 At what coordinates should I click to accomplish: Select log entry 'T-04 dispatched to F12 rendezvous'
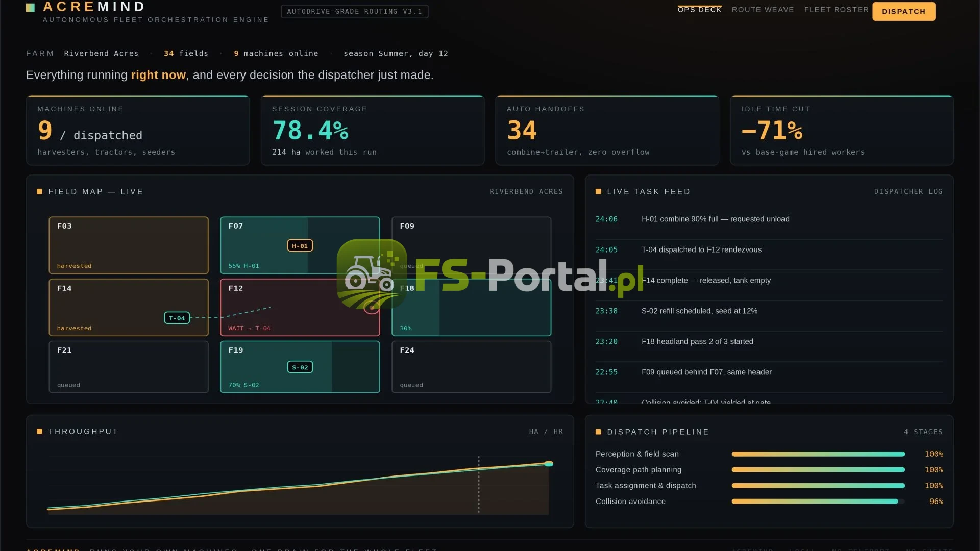[769, 250]
